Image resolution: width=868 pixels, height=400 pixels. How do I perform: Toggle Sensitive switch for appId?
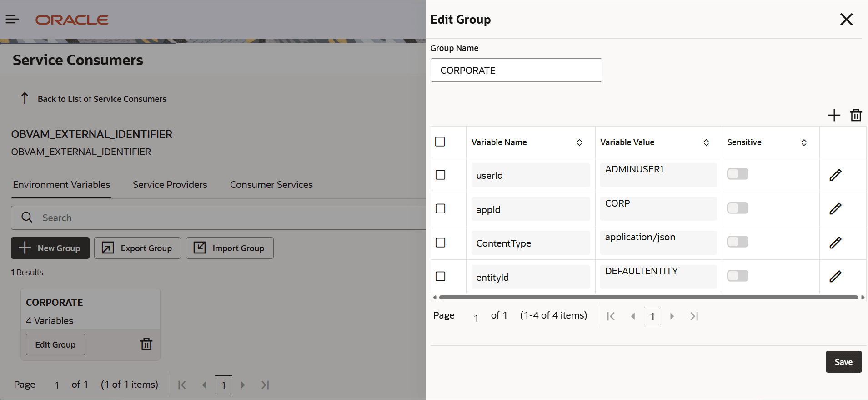click(x=737, y=208)
